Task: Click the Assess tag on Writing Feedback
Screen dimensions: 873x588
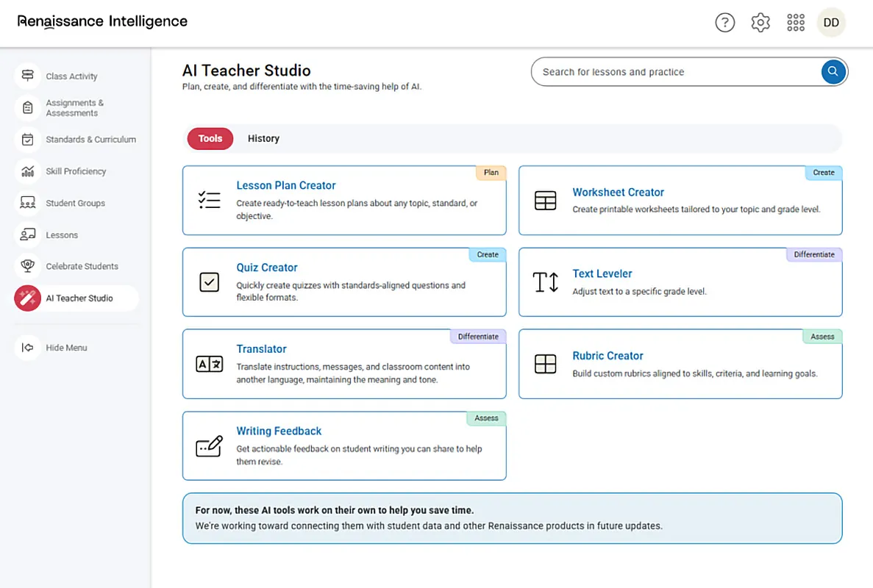Action: click(x=486, y=418)
